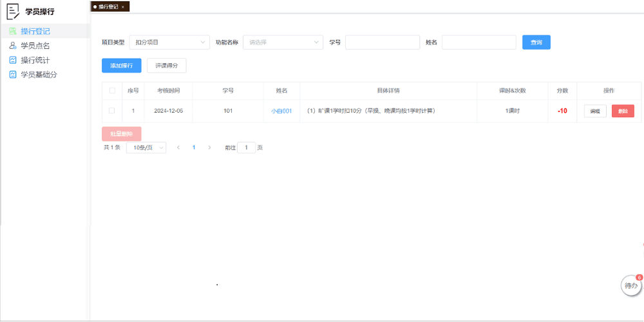Click 编辑 button in row 1
644x322 pixels.
pos(595,111)
